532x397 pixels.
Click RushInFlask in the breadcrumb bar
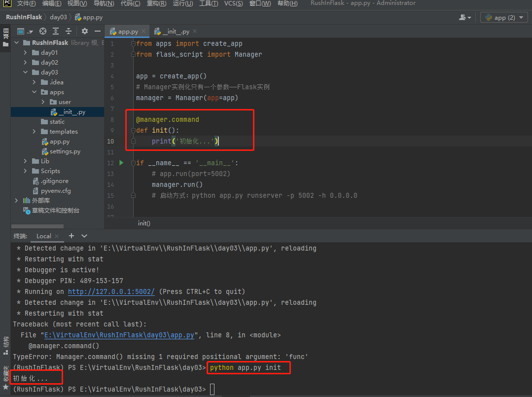coord(24,17)
